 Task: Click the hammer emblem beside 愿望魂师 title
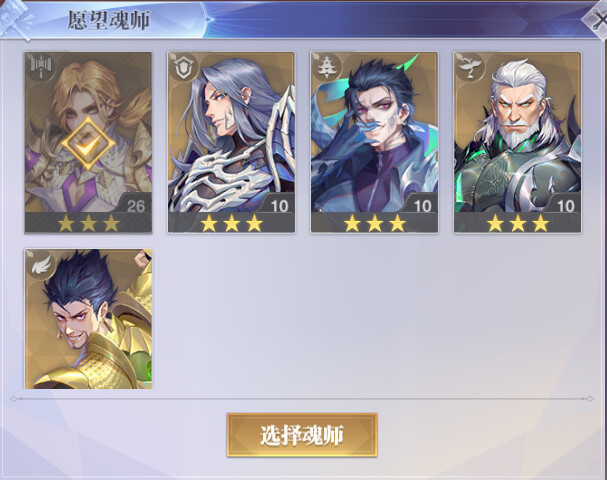[17, 19]
